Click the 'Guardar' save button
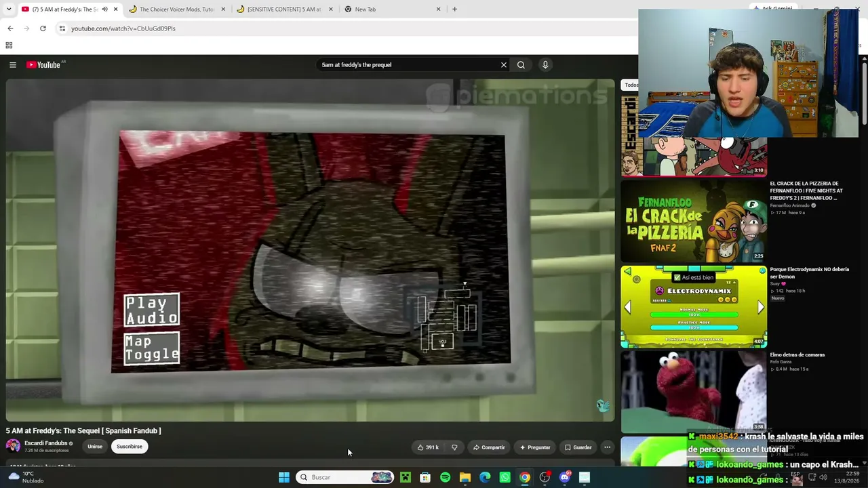The width and height of the screenshot is (868, 488). [x=578, y=447]
